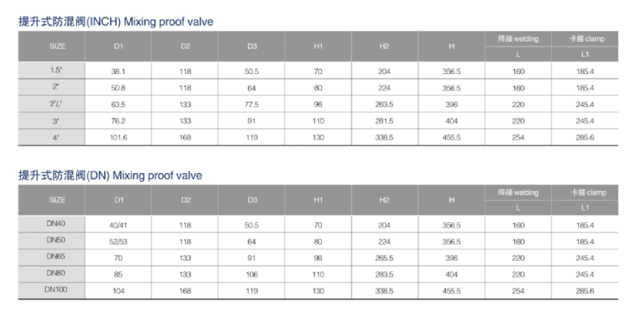Select the L1 subheader in INCH table
This screenshot has height=312, width=644.
coord(585,54)
